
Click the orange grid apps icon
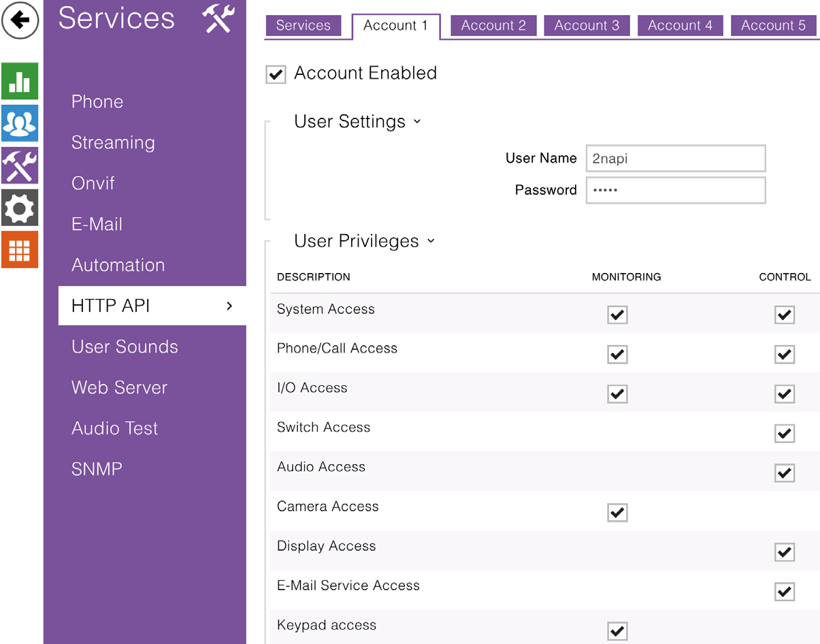(x=20, y=250)
